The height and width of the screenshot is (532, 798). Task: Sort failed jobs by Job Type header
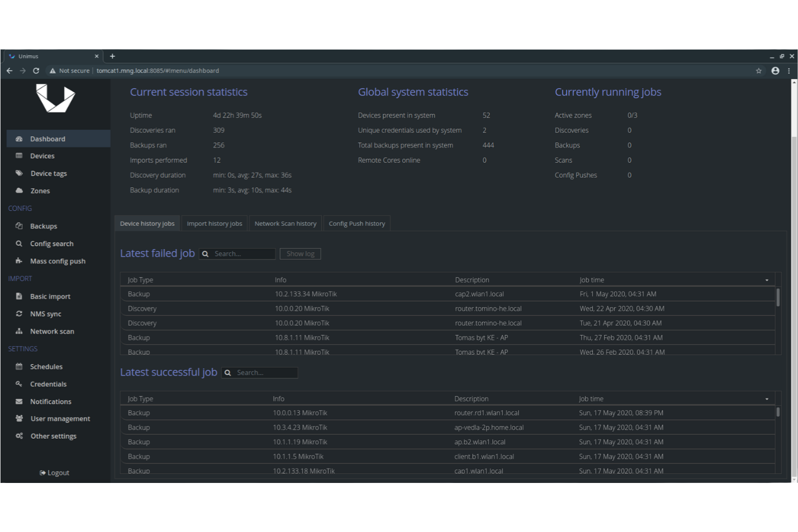pos(140,280)
